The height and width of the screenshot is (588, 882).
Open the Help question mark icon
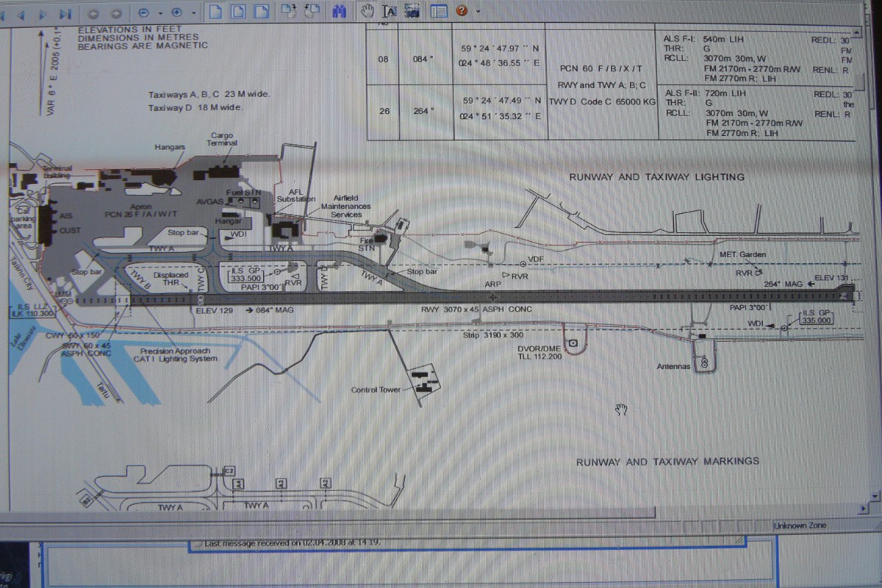pos(462,10)
